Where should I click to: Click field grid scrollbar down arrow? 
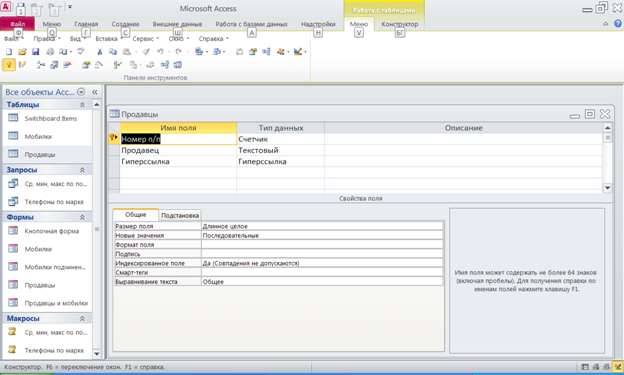pyautogui.click(x=607, y=188)
